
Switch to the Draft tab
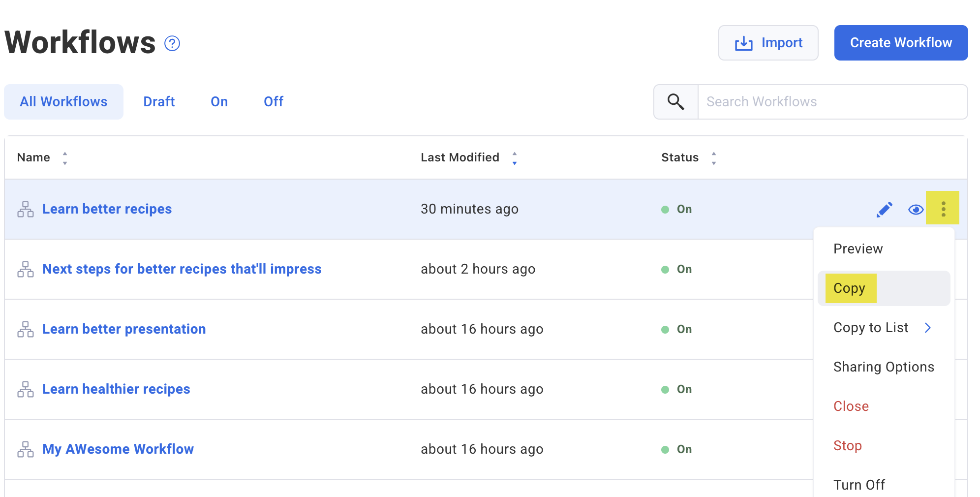pos(159,101)
